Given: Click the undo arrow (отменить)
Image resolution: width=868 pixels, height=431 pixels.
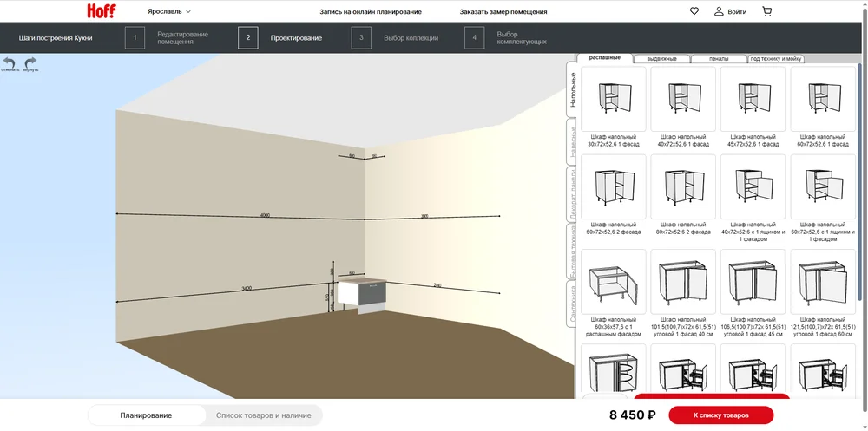Looking at the screenshot, I should pyautogui.click(x=10, y=63).
